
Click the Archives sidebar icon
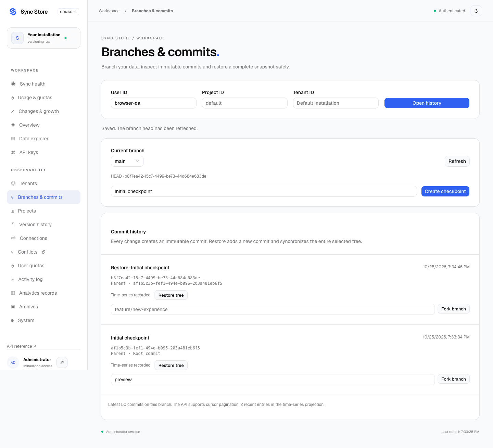13,307
